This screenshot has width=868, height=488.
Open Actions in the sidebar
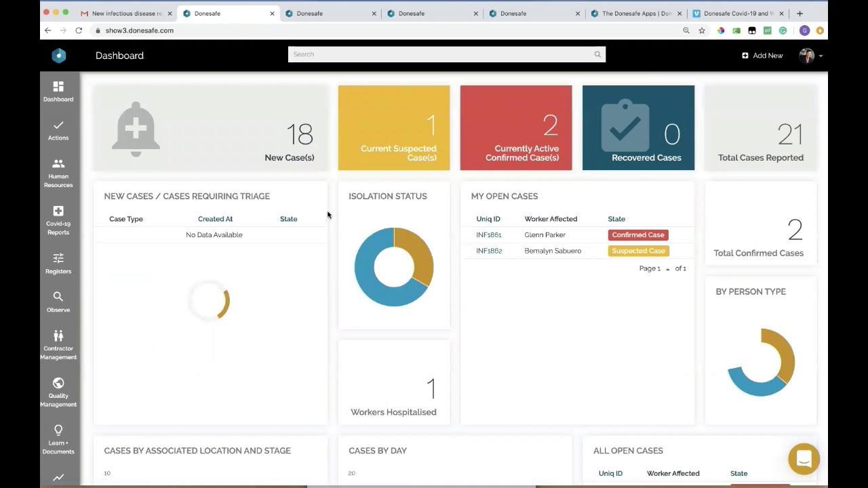[58, 130]
